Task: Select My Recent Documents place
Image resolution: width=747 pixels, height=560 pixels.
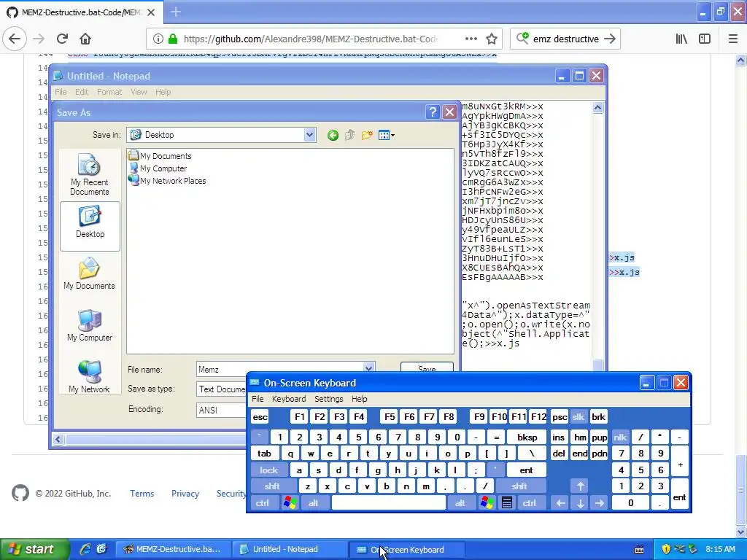Action: coord(89,174)
